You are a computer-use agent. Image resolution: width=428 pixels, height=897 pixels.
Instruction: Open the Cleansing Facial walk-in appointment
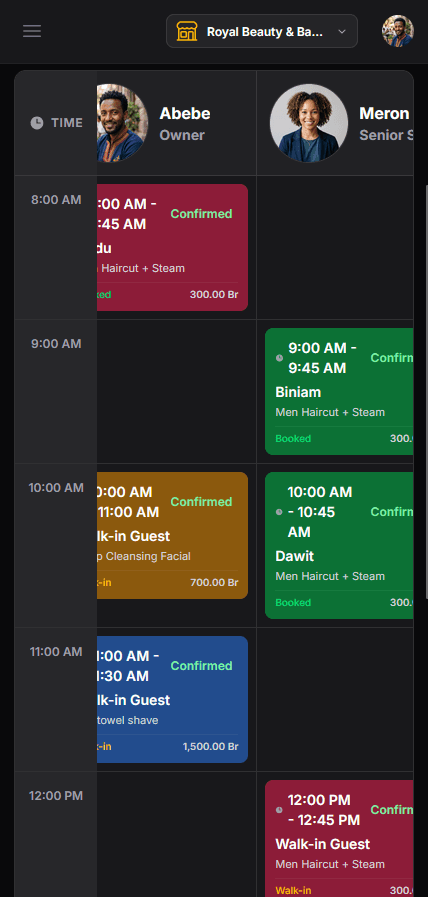click(172, 535)
